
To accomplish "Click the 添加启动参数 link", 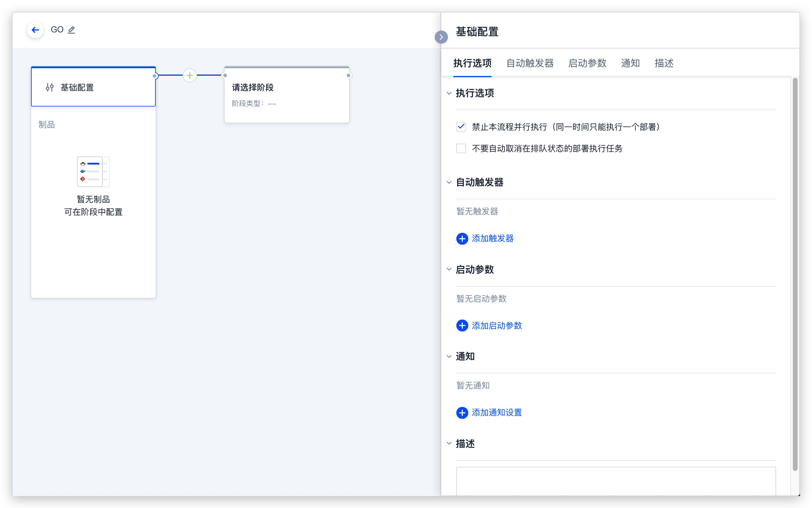I will click(497, 326).
